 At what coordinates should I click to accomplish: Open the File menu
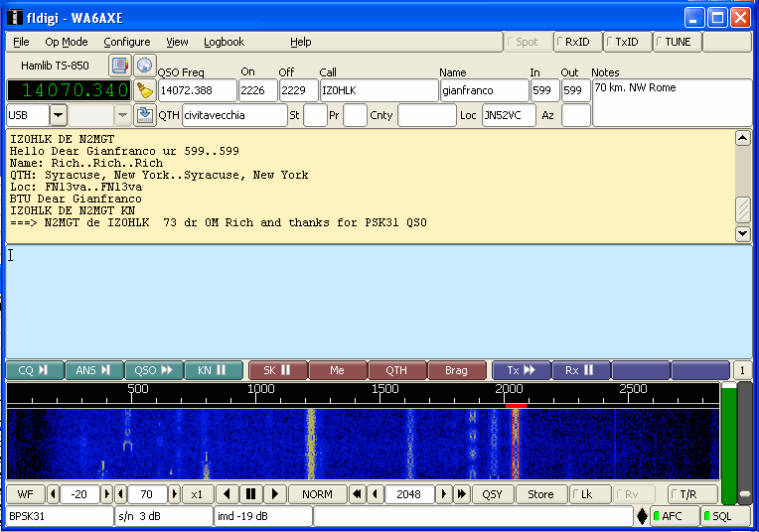[21, 42]
